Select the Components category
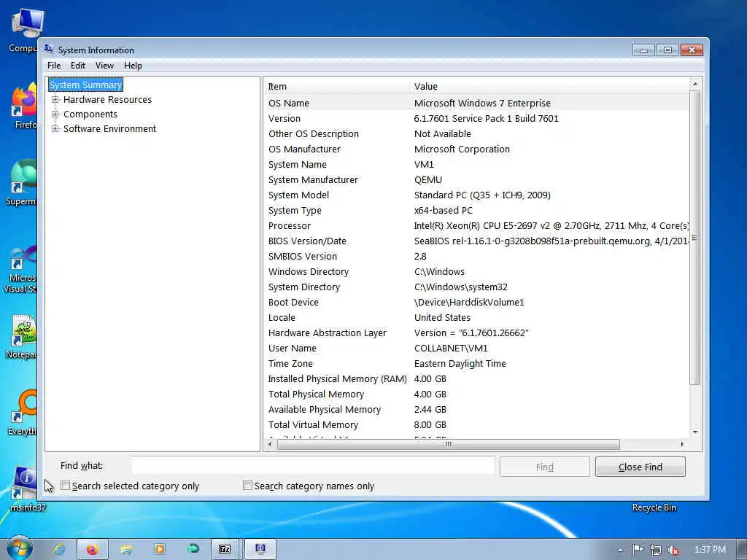 [90, 114]
